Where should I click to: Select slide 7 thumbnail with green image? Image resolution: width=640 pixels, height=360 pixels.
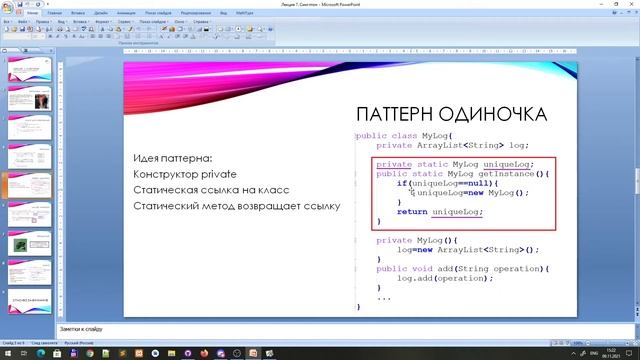click(29, 243)
